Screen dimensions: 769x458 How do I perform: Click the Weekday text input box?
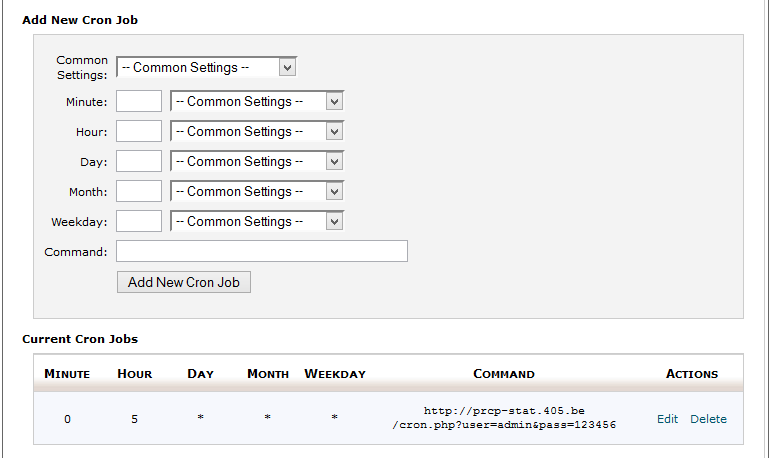point(139,221)
